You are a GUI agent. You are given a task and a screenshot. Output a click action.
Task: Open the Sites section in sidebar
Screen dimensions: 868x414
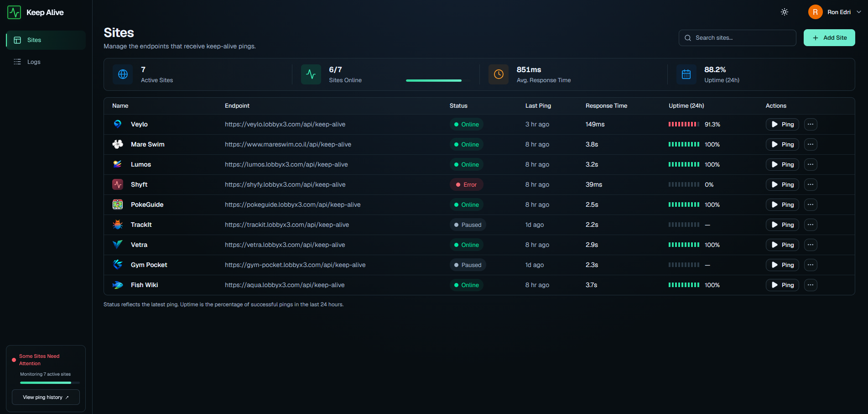click(x=46, y=40)
